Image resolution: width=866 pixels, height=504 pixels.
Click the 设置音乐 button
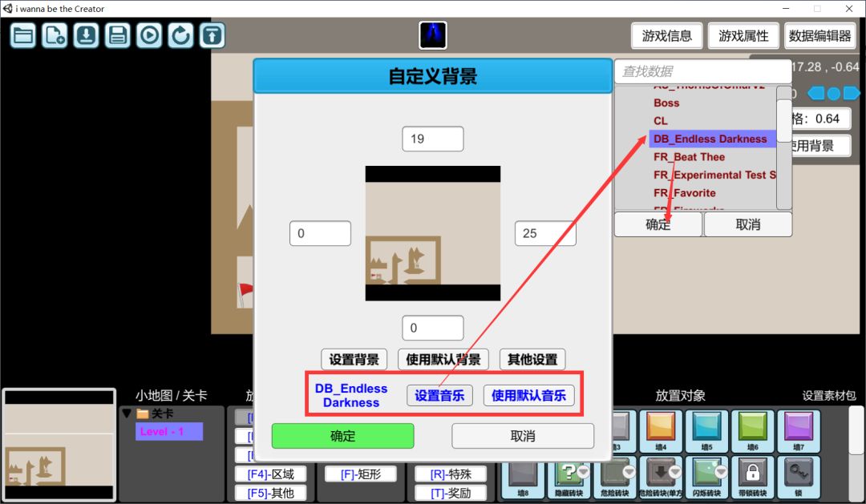point(439,395)
